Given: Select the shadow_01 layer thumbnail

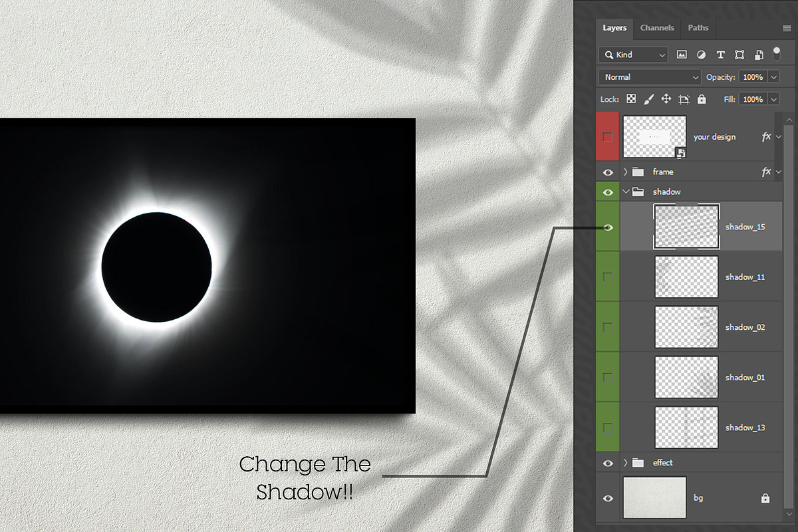Looking at the screenshot, I should 686,377.
